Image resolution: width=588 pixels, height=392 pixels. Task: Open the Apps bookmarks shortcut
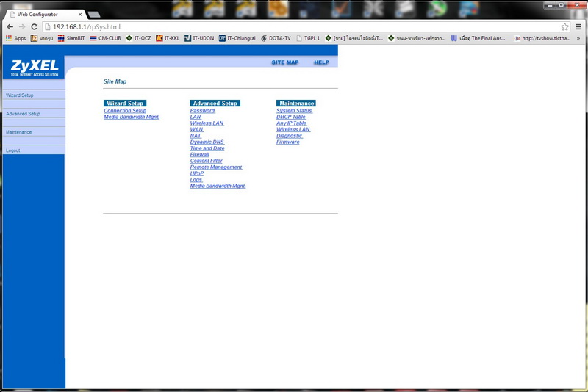point(15,38)
